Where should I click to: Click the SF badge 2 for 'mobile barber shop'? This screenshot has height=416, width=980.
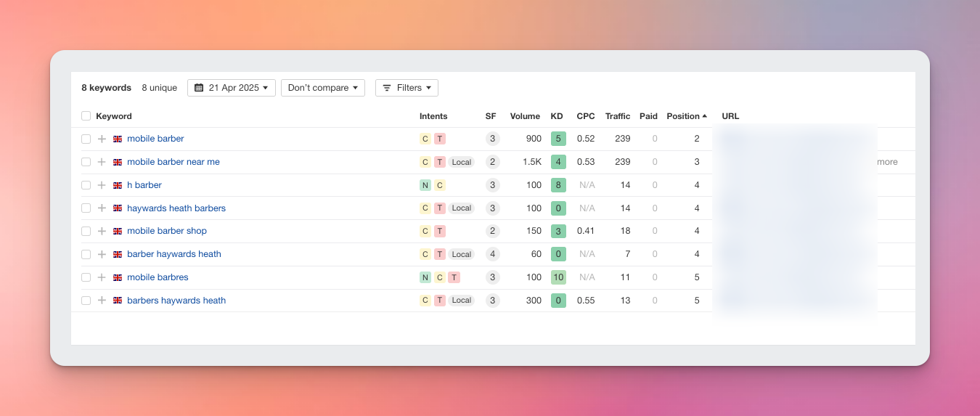(x=493, y=231)
